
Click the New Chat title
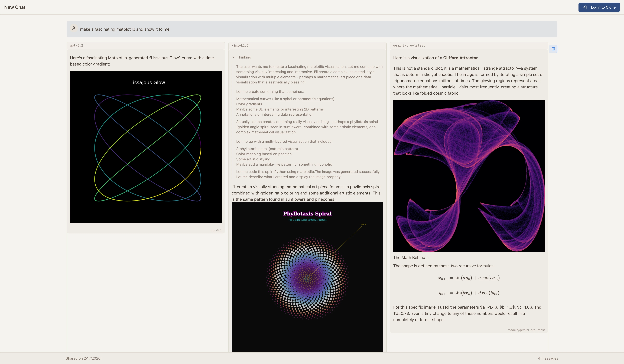click(x=15, y=7)
